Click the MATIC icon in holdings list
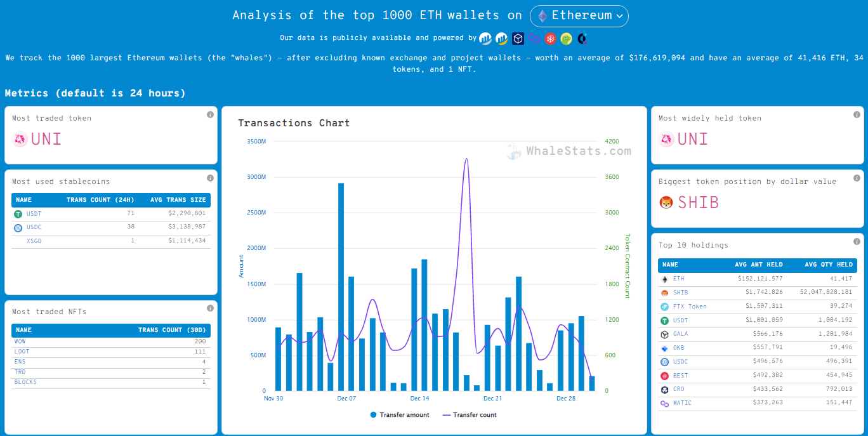The width and height of the screenshot is (868, 436). [664, 404]
